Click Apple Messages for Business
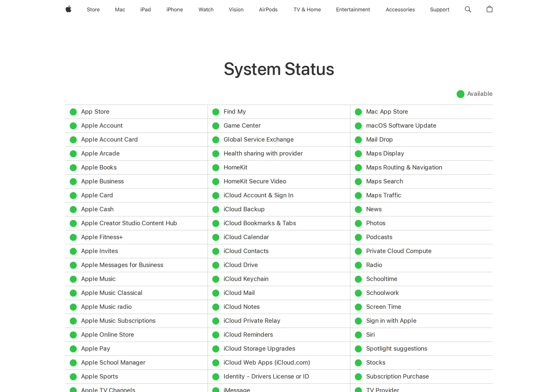Viewport: 558px width, 392px height. tap(122, 265)
